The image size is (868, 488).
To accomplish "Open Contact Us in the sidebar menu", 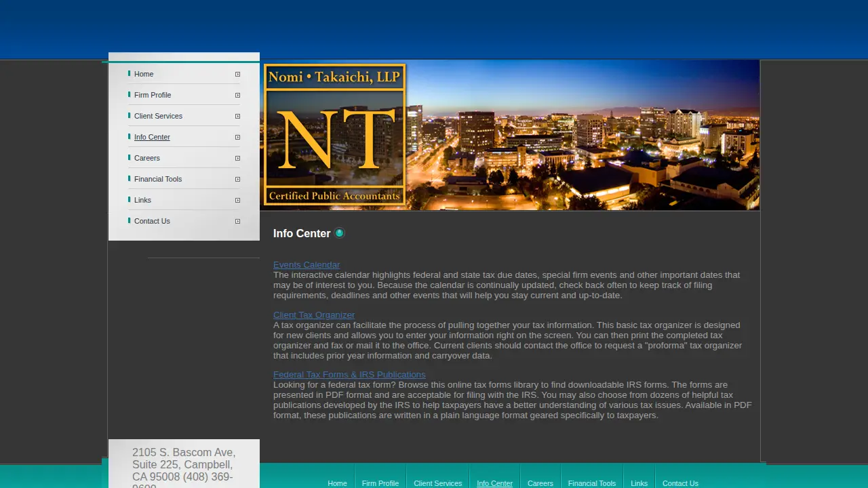I will tap(152, 221).
